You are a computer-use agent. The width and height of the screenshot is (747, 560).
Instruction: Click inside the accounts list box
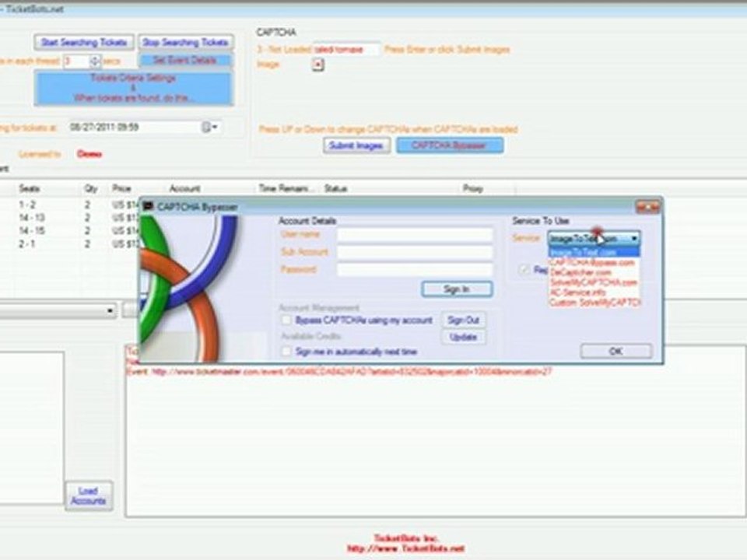coord(31,428)
